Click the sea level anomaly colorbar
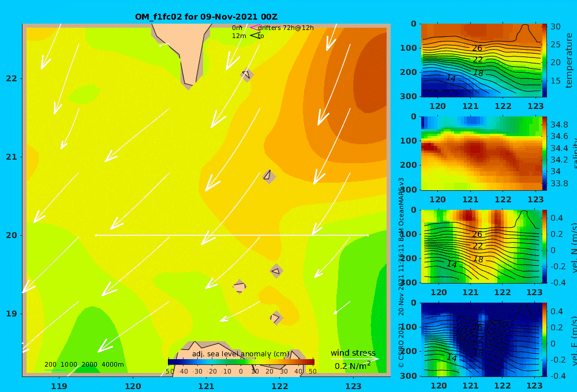The image size is (577, 392). [x=241, y=361]
